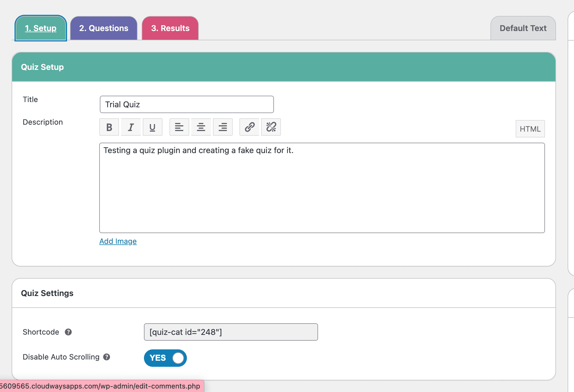Click the Description label
Screen dimensions: 574x392
point(43,122)
